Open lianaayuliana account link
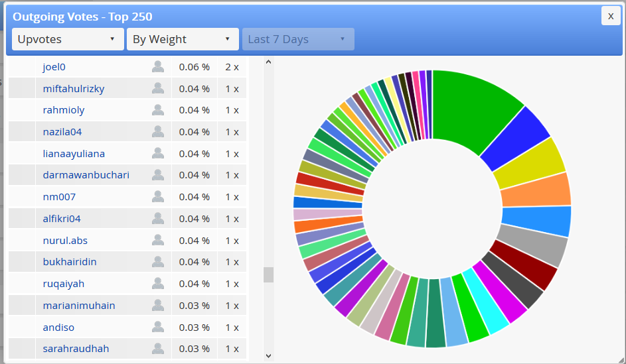 (74, 154)
